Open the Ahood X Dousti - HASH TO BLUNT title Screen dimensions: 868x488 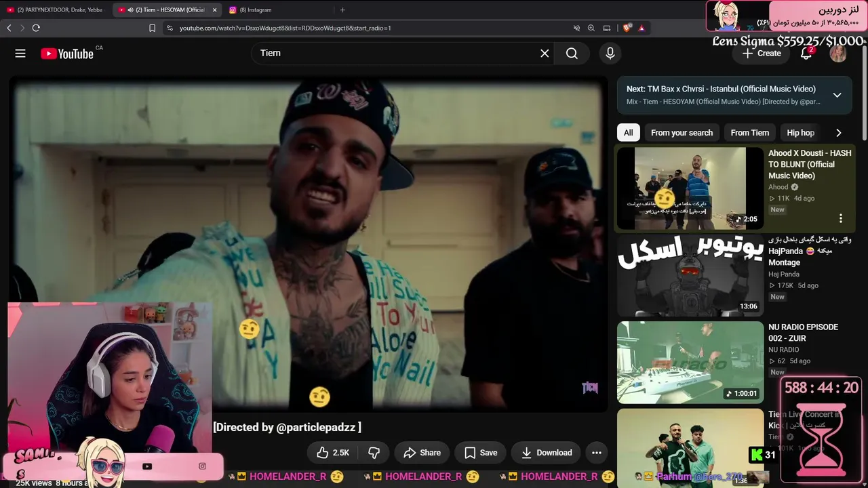coord(810,165)
